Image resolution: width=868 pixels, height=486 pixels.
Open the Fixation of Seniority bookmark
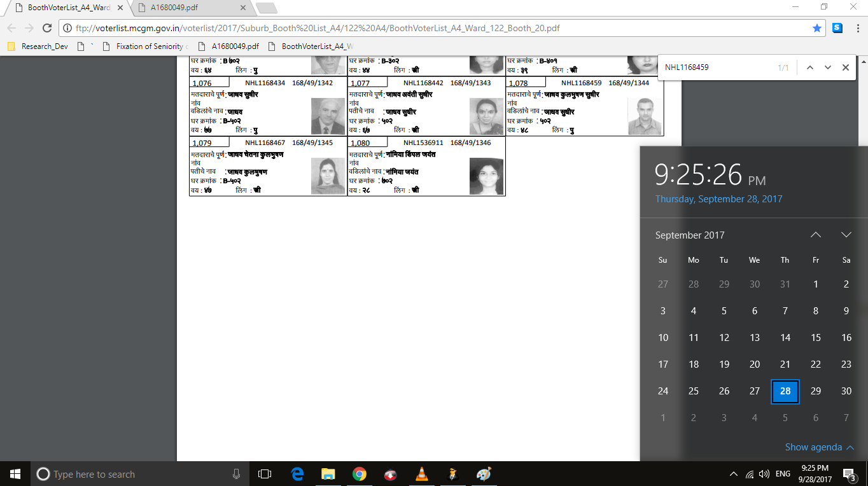[146, 46]
